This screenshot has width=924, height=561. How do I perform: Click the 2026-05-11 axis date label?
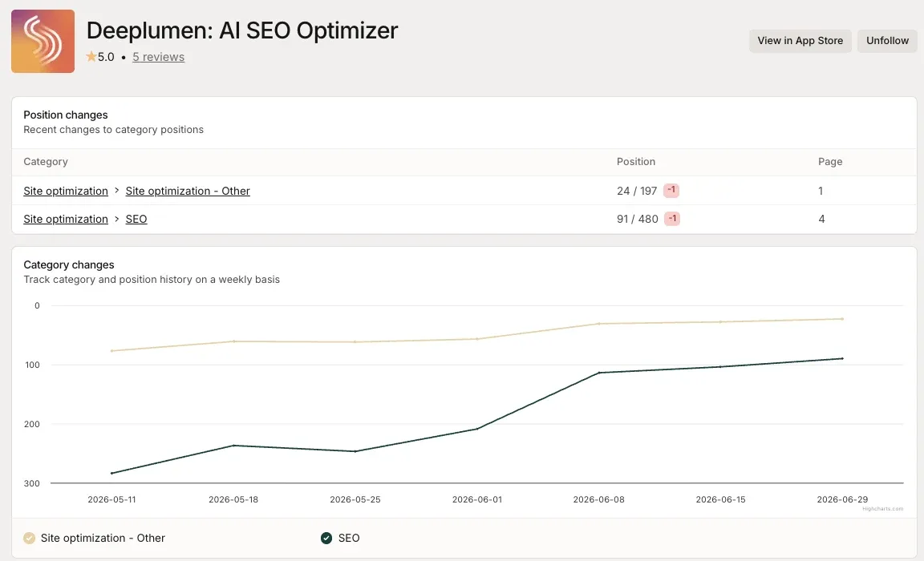[112, 499]
